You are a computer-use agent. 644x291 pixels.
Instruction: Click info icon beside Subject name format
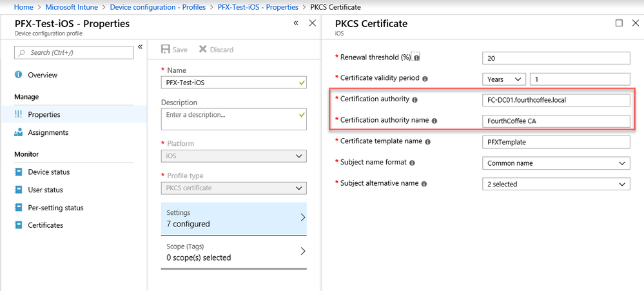413,163
